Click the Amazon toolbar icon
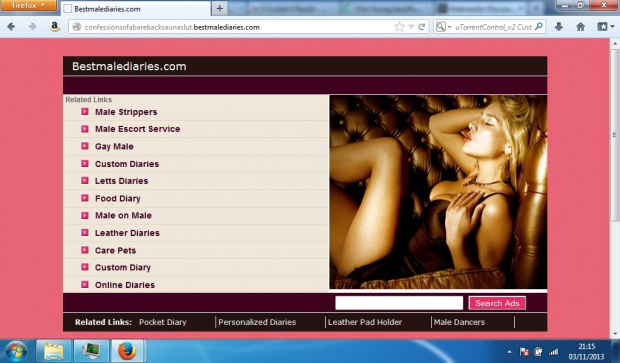This screenshot has width=620, height=363. [x=55, y=27]
